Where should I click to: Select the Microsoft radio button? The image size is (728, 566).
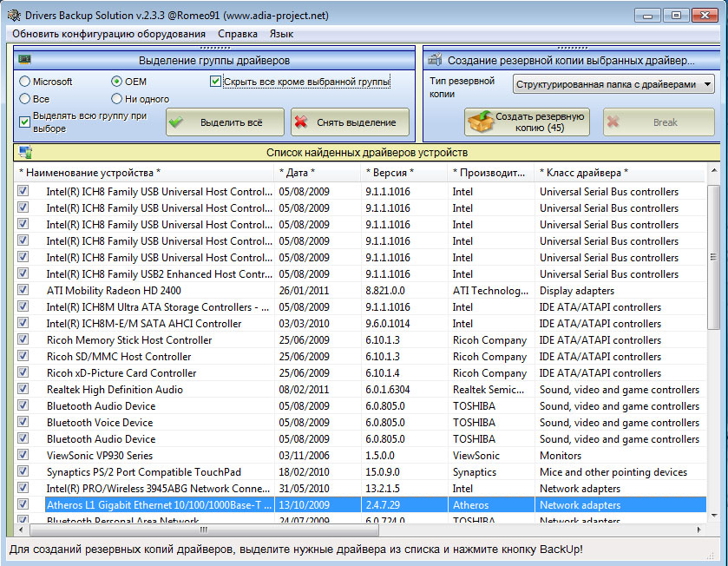pos(24,82)
